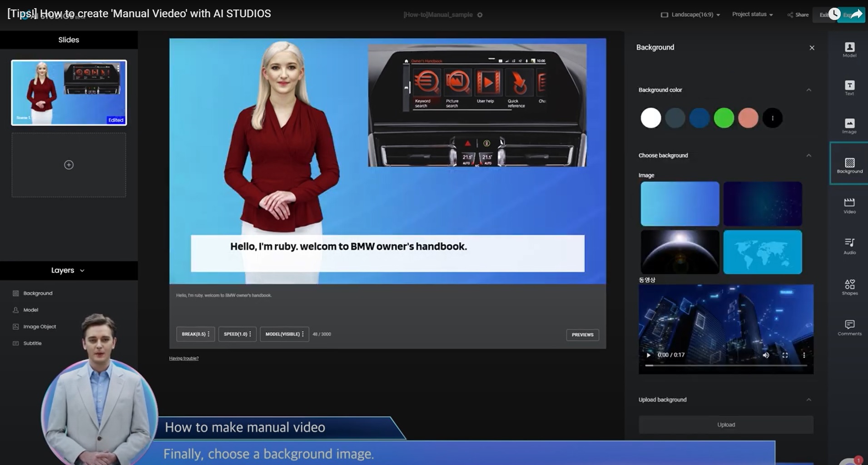Screen dimensions: 868x465
Task: Play the background video preview
Action: (648, 355)
